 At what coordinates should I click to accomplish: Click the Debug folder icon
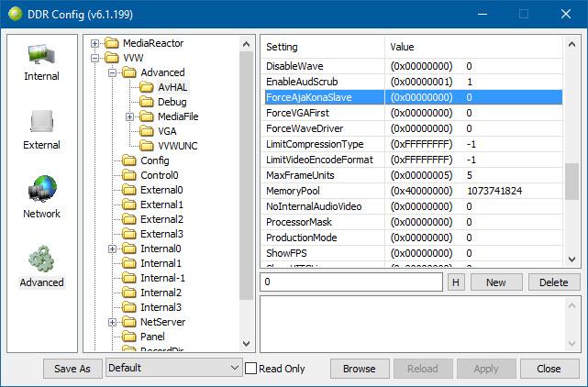click(x=147, y=102)
